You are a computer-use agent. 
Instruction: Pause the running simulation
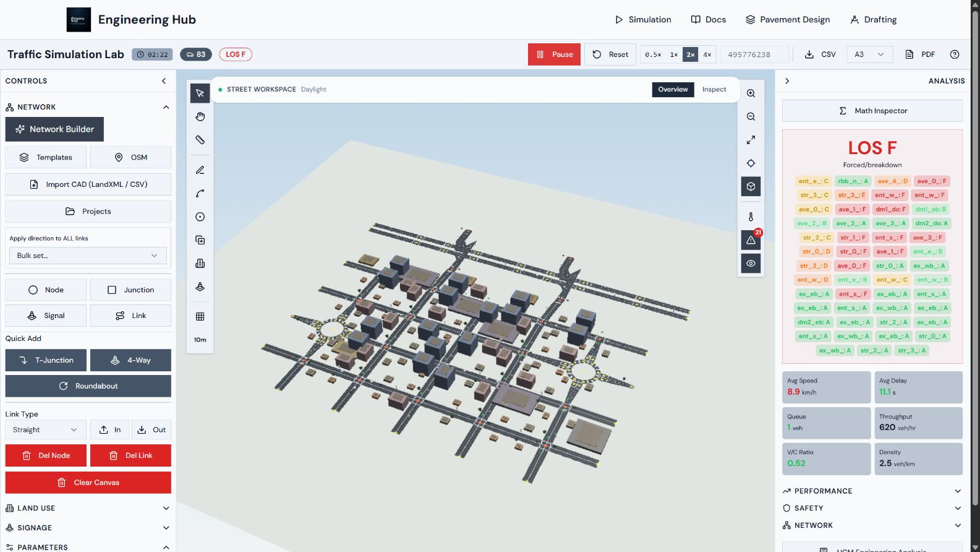pyautogui.click(x=554, y=54)
